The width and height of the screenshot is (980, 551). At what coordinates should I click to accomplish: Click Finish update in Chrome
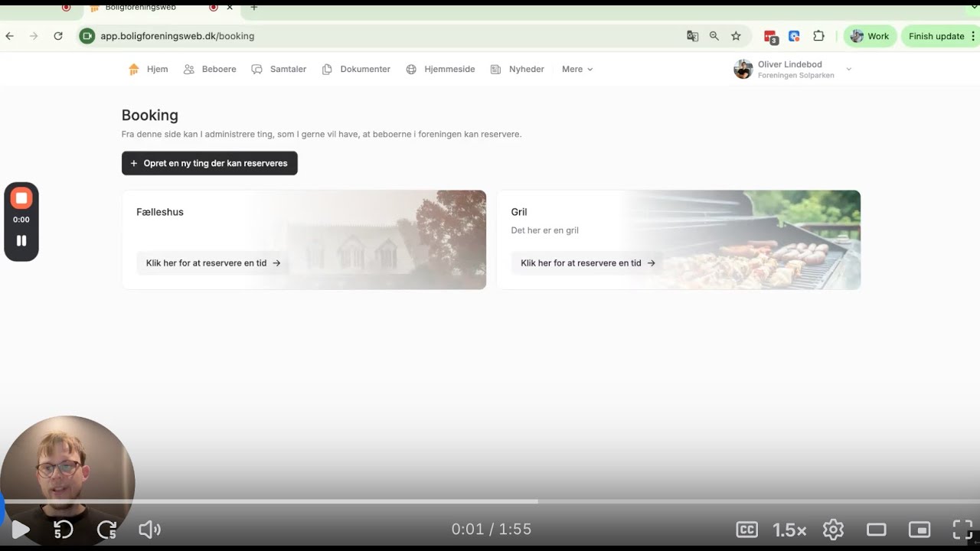click(936, 36)
